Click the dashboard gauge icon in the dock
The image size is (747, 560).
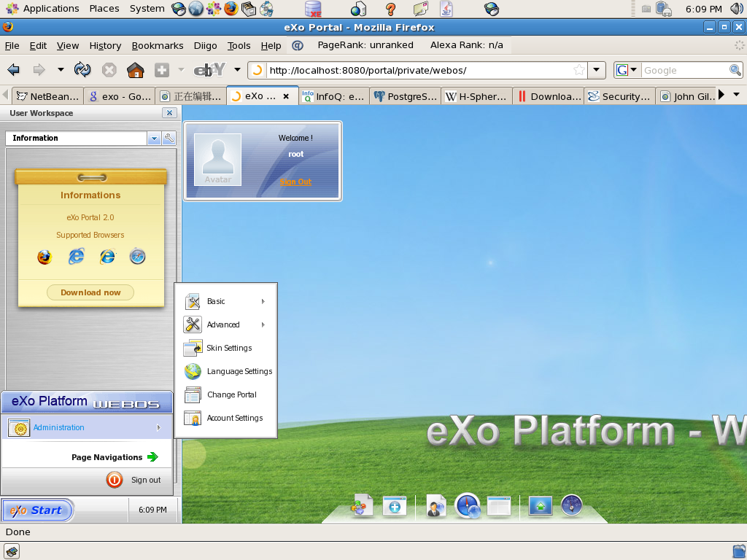tap(571, 505)
